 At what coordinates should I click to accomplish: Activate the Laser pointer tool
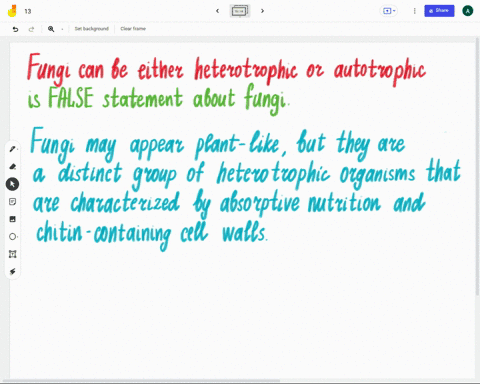pyautogui.click(x=12, y=271)
